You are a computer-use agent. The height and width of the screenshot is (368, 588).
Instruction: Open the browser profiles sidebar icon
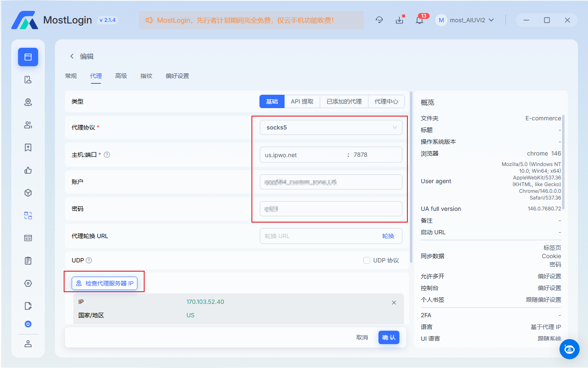point(28,57)
